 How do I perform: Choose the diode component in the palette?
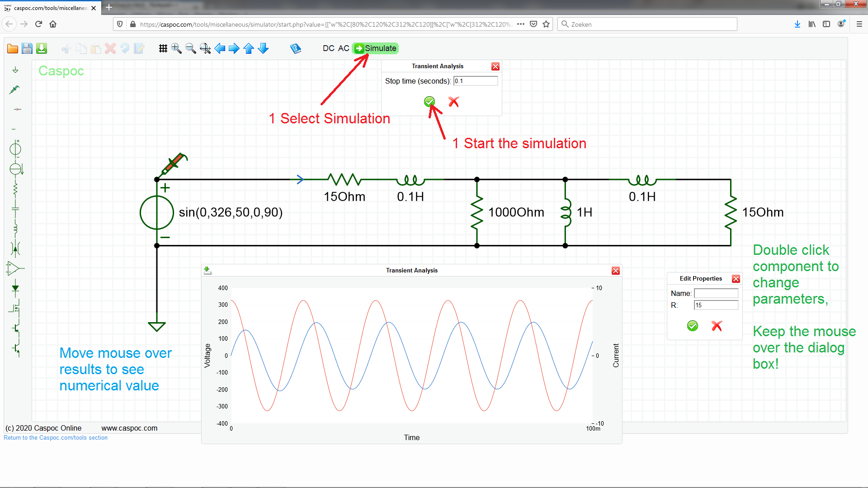15,288
